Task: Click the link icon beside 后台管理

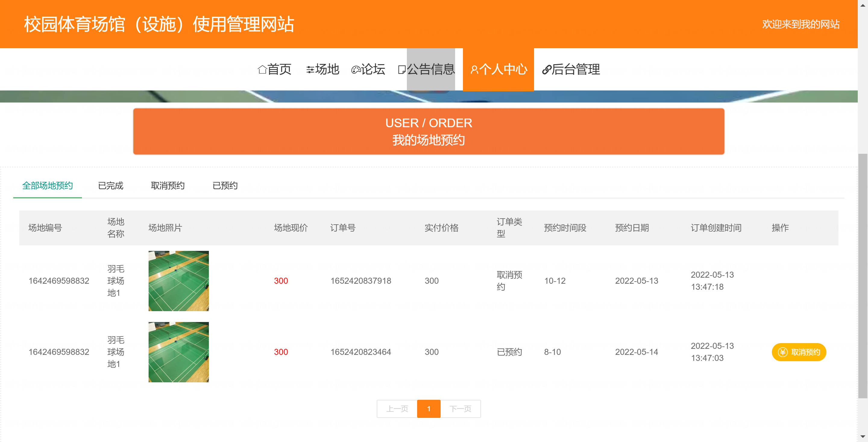Action: click(x=546, y=69)
